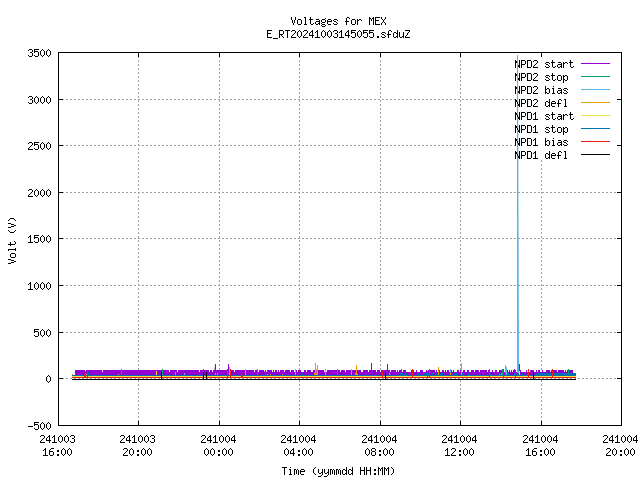Viewport: 640px width, 480px height.
Task: Click the orange NPD2 defl legend line
Action: point(595,102)
